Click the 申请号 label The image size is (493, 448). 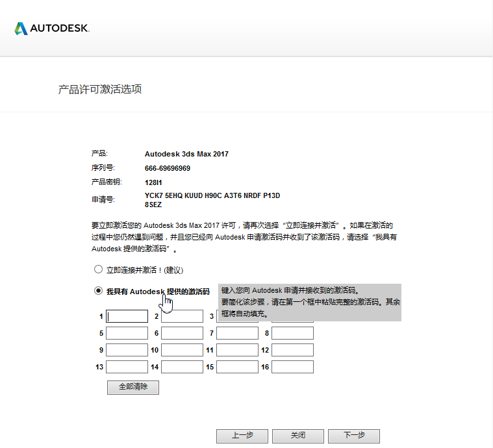[103, 199]
